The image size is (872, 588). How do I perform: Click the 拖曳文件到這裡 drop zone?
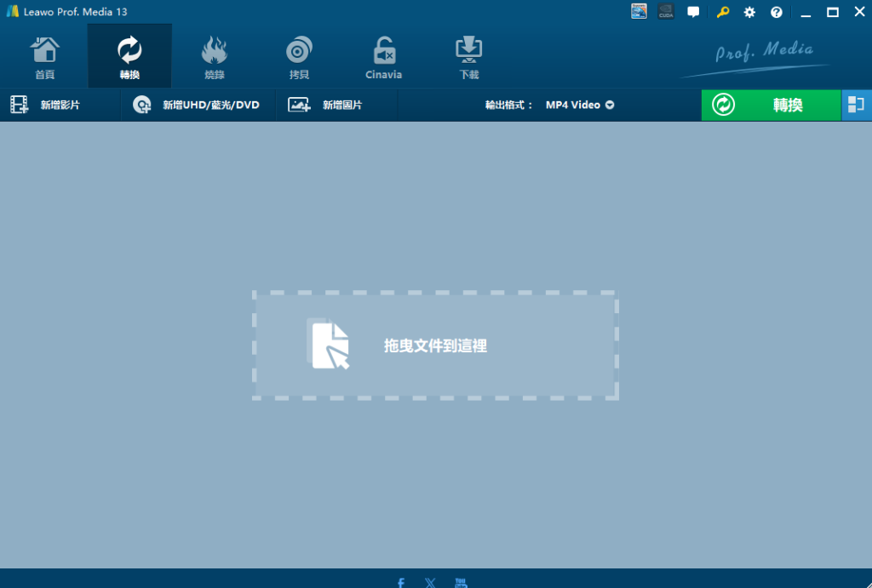coord(435,345)
